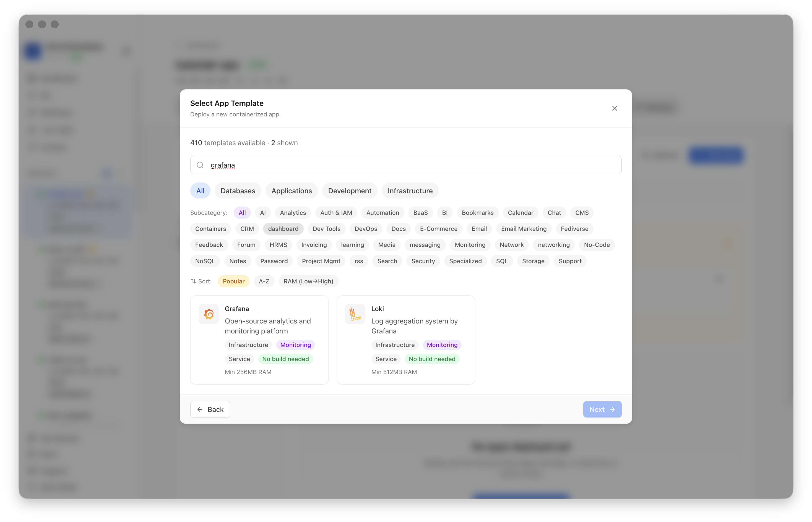
Task: Filter by Fediverse subcategory
Action: [574, 228]
